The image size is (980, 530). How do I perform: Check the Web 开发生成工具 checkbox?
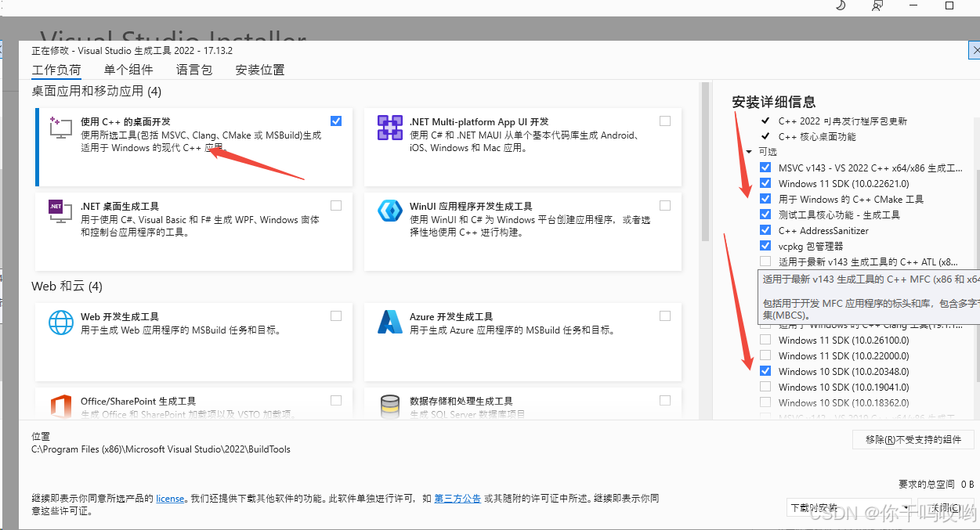point(336,315)
